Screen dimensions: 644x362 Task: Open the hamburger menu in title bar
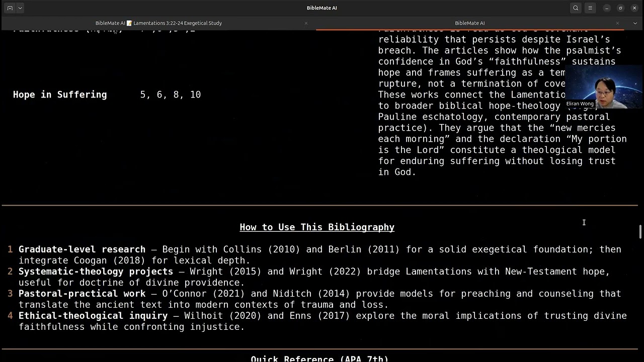coord(590,8)
